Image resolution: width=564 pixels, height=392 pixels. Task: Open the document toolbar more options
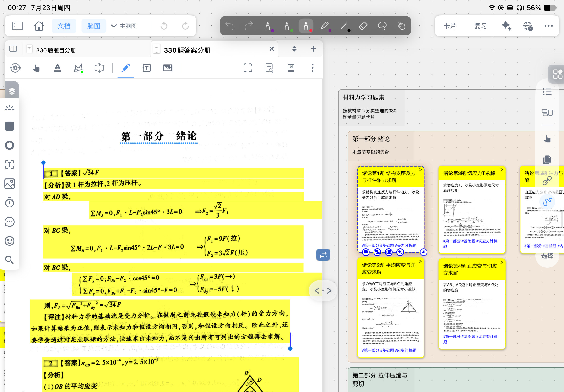pyautogui.click(x=312, y=68)
